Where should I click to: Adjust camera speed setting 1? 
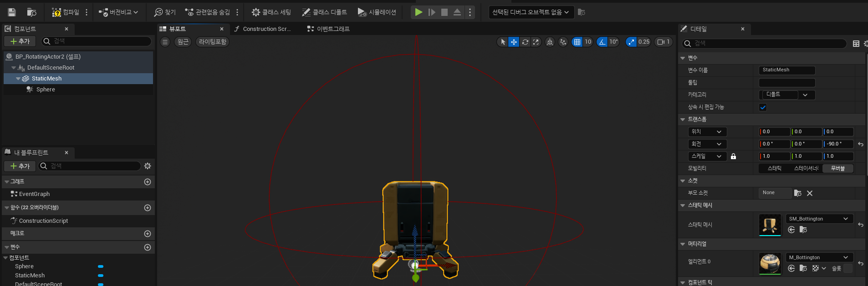[664, 42]
